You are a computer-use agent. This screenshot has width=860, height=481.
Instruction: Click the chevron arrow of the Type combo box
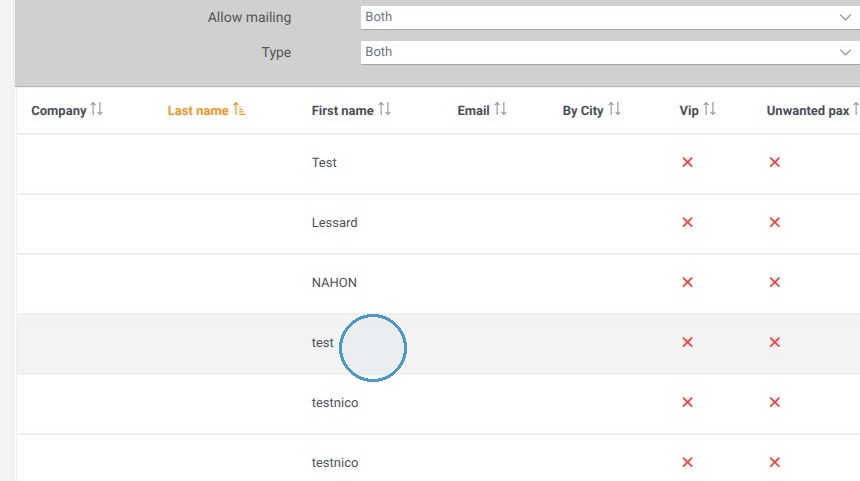845,53
